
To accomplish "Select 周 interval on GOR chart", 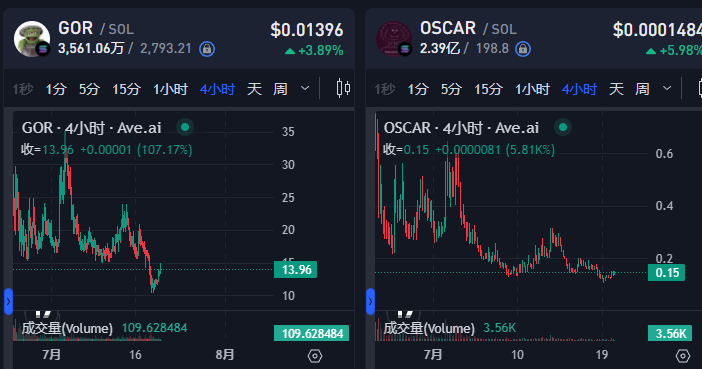I will 280,89.
